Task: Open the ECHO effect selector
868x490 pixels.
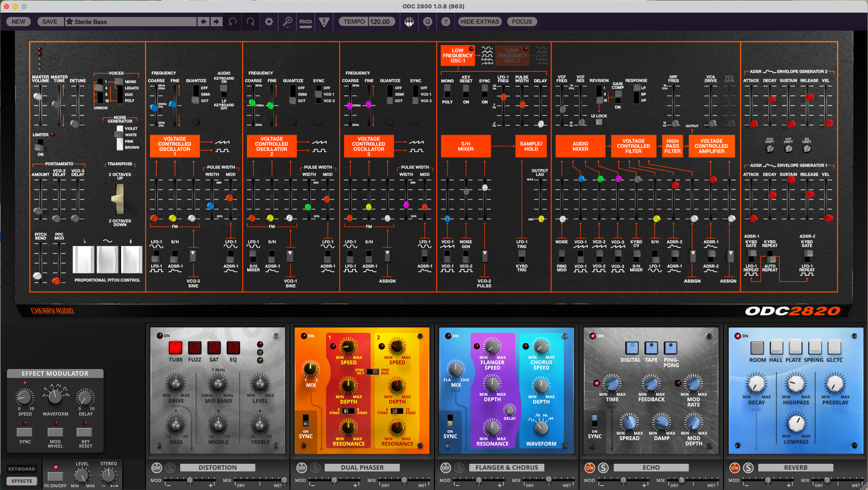Action: tap(651, 468)
